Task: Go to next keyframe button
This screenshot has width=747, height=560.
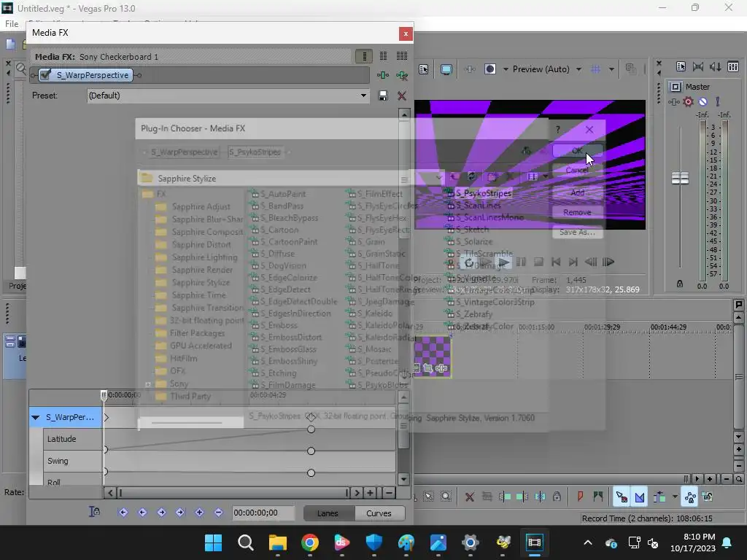Action: click(161, 513)
